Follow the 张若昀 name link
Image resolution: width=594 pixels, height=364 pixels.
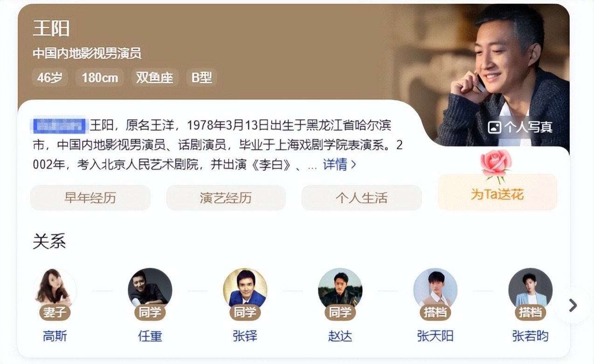(x=531, y=336)
